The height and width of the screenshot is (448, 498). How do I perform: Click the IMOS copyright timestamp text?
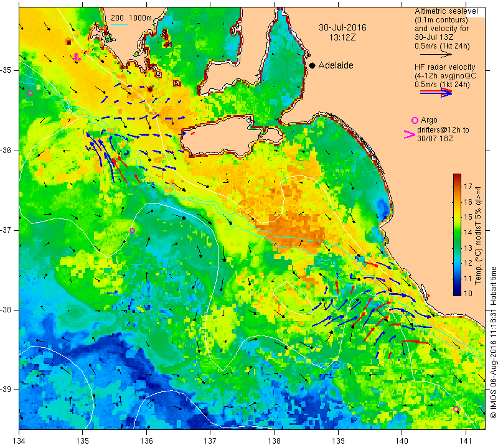tap(493, 342)
